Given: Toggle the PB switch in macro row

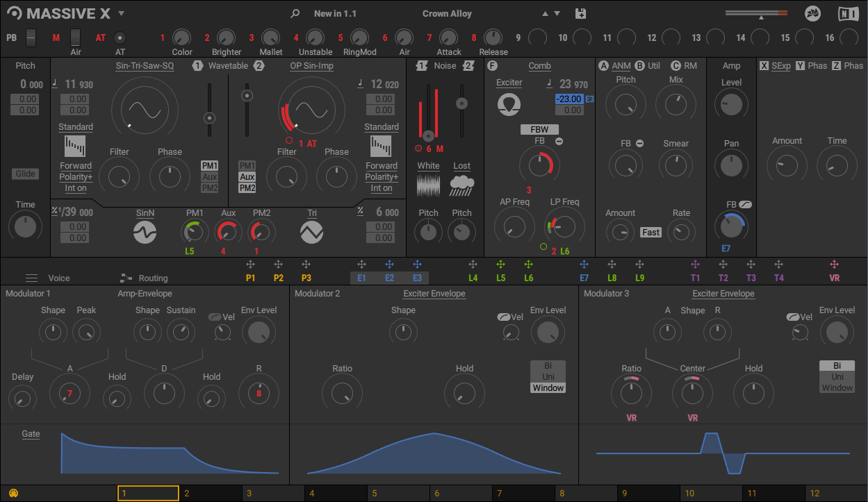Looking at the screenshot, I should pyautogui.click(x=31, y=37).
